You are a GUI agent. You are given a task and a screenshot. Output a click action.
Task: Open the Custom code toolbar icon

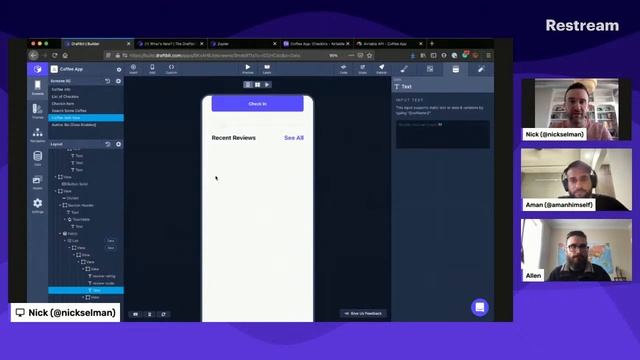171,69
